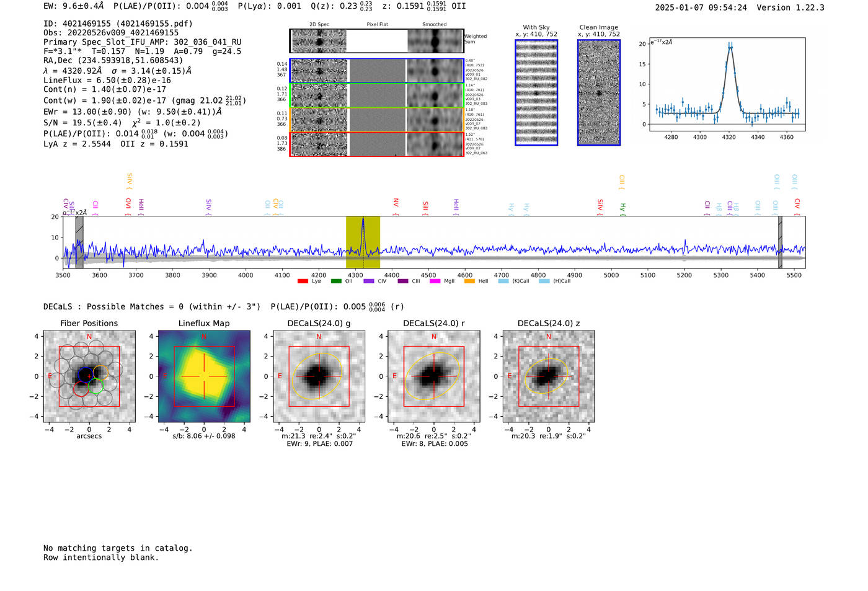Click 'Row intentionally blank.' text
Screen dimensions: 868x591
(x=101, y=558)
